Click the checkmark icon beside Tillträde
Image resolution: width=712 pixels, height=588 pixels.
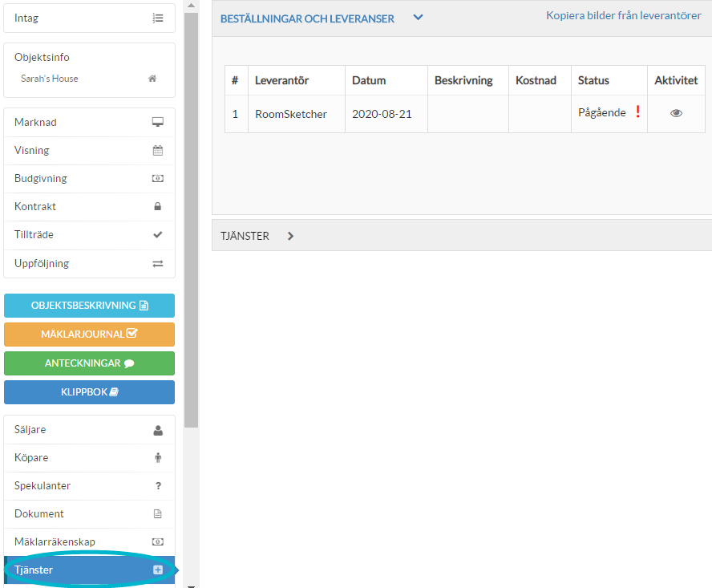(x=157, y=235)
